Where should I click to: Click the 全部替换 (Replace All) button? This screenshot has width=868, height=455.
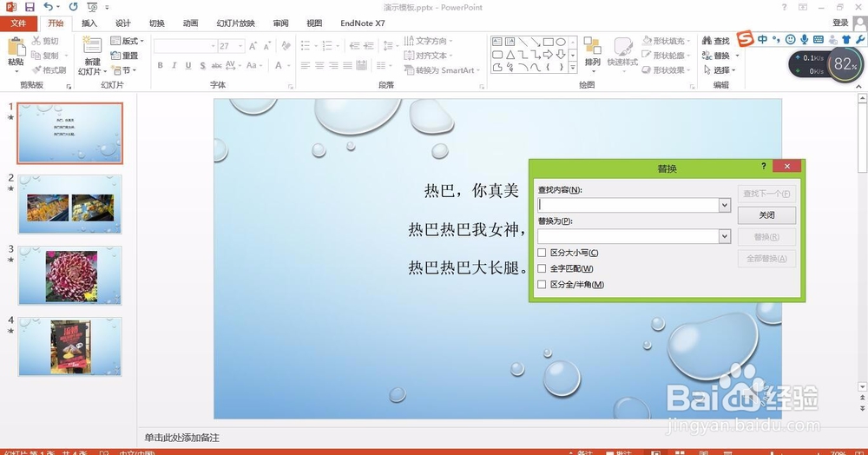coord(766,259)
